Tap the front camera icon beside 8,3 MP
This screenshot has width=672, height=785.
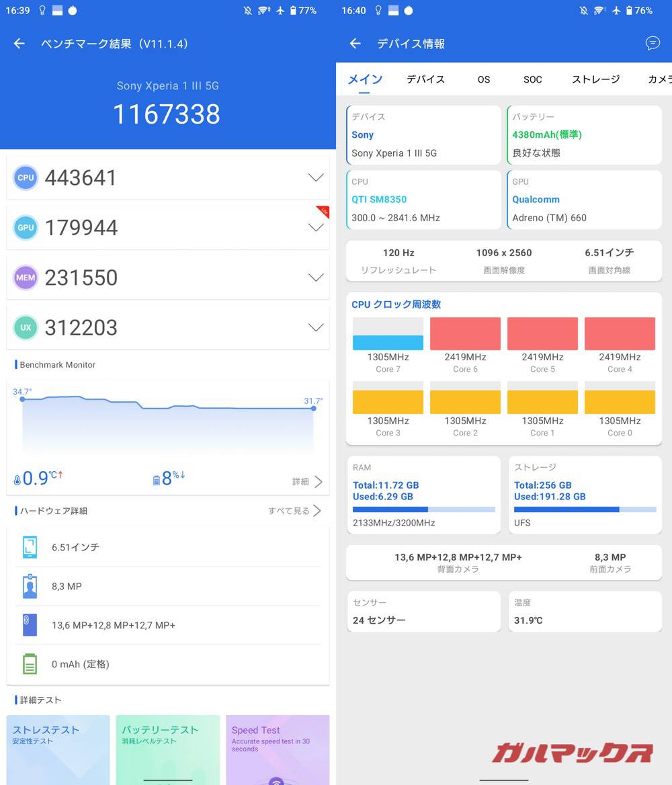[x=30, y=586]
